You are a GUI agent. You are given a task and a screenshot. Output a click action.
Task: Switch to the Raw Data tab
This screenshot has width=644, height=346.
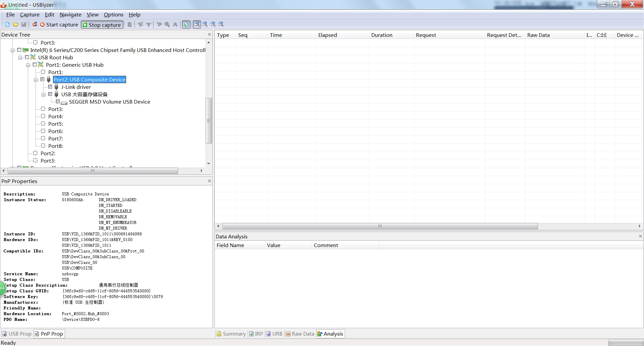(300, 334)
